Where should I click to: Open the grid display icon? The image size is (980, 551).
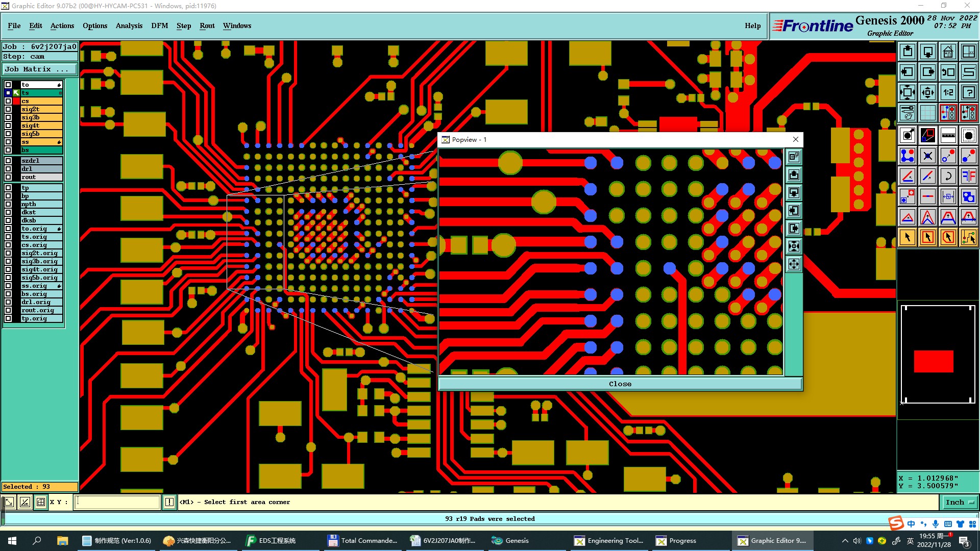click(x=927, y=113)
